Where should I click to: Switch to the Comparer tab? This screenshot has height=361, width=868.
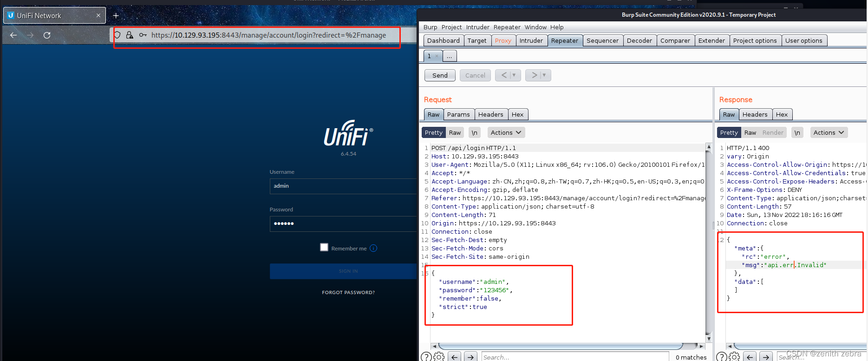click(x=675, y=40)
